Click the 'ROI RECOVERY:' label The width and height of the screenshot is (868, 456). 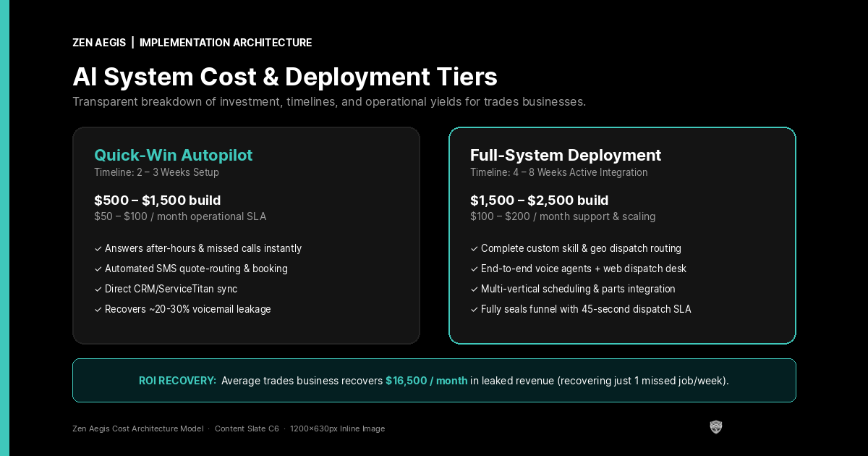click(x=177, y=381)
